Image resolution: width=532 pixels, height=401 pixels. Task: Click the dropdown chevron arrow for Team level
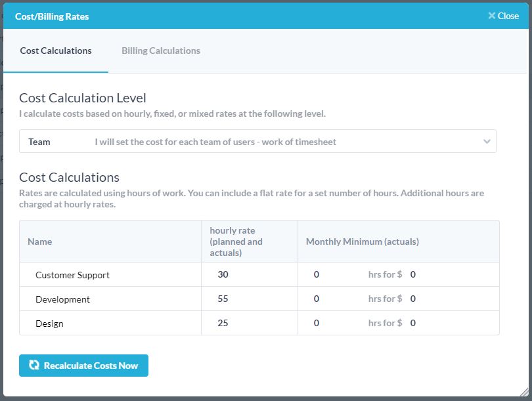487,142
